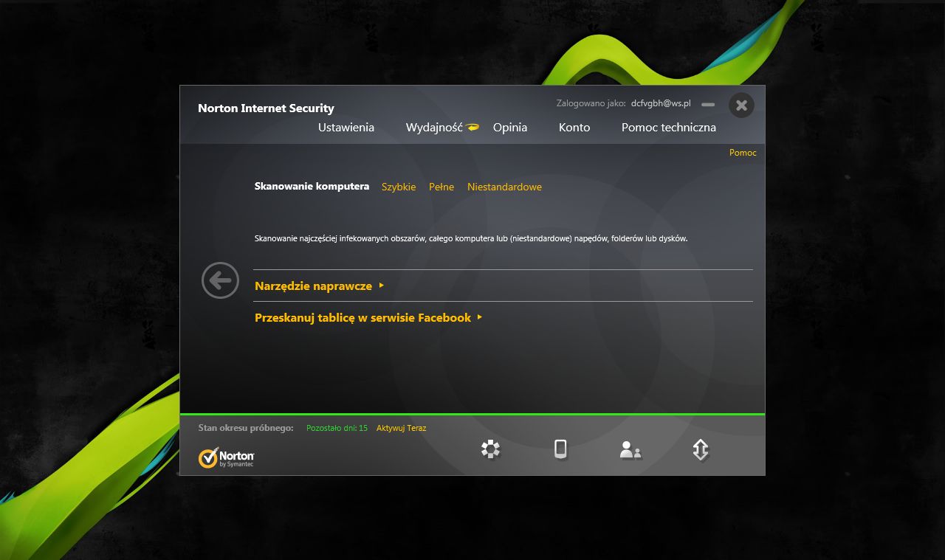Choose Niestandardowe scan

click(x=504, y=187)
